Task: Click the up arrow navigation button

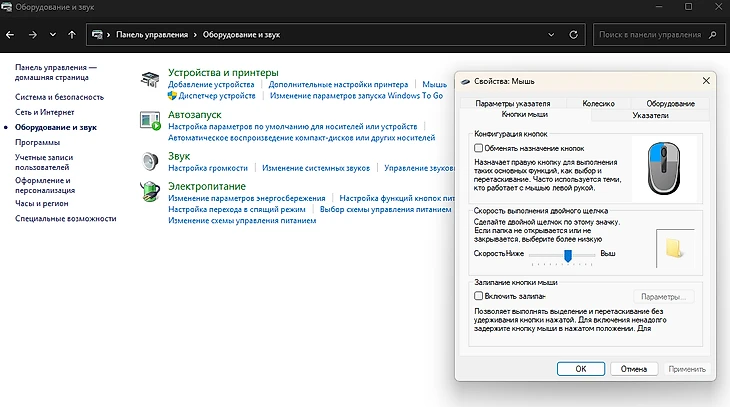Action: [x=72, y=34]
